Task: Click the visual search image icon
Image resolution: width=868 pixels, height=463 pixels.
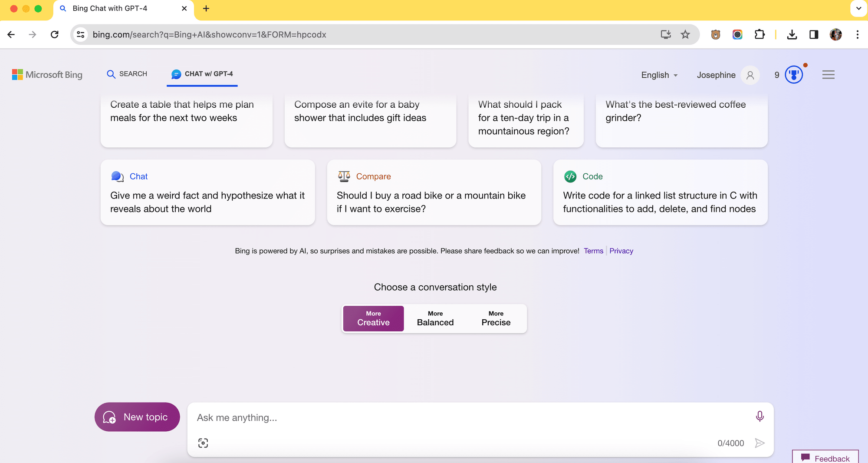Action: point(203,443)
